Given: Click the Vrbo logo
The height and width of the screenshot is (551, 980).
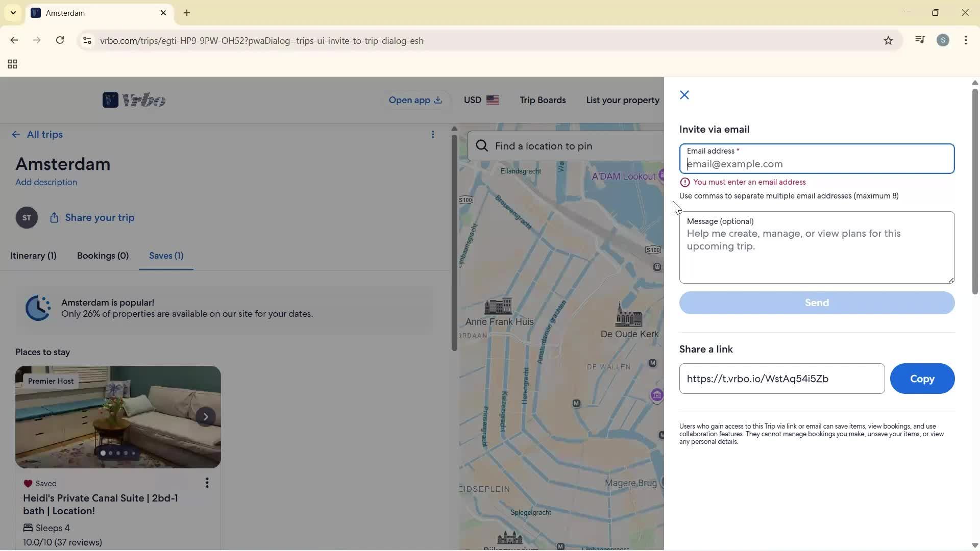Looking at the screenshot, I should click(134, 99).
